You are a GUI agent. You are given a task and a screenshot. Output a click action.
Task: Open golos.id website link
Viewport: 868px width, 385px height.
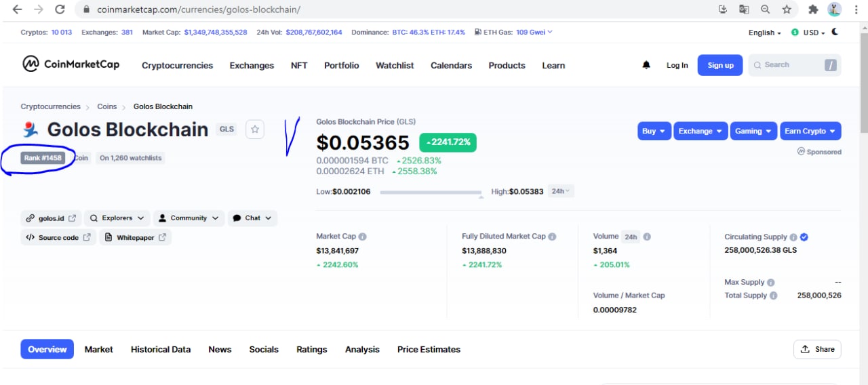[x=51, y=218]
